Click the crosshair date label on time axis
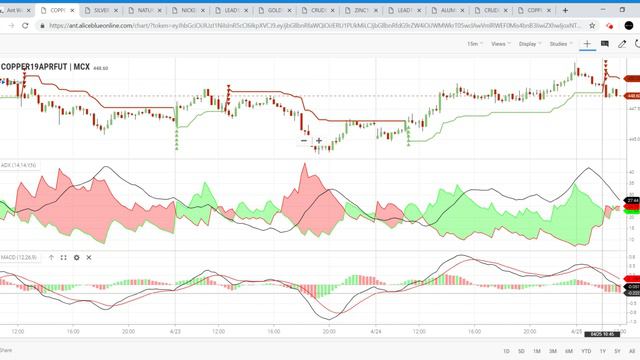 pos(602,334)
